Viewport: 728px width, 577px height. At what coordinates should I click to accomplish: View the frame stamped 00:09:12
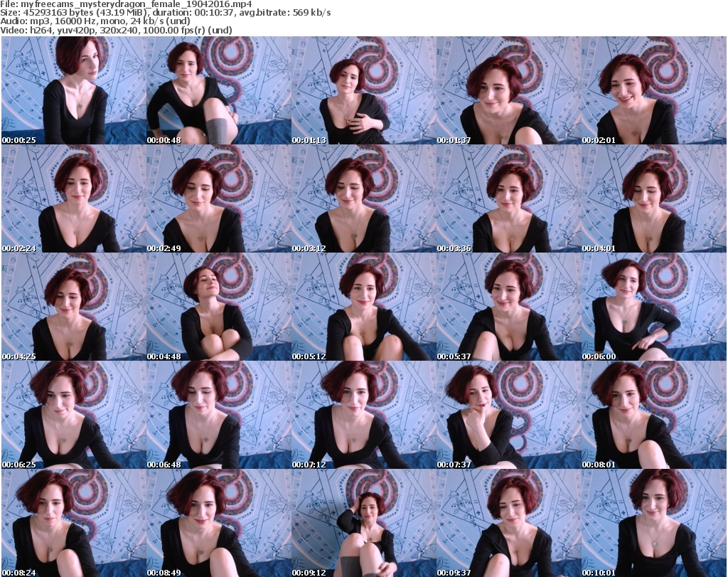coord(363,523)
